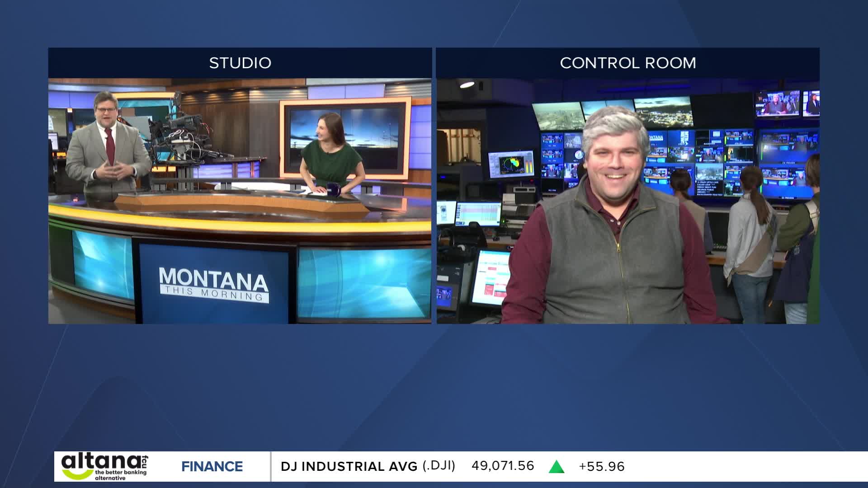The image size is (868, 488).
Task: Click the Montana This Morning desk logo
Action: pos(213,284)
